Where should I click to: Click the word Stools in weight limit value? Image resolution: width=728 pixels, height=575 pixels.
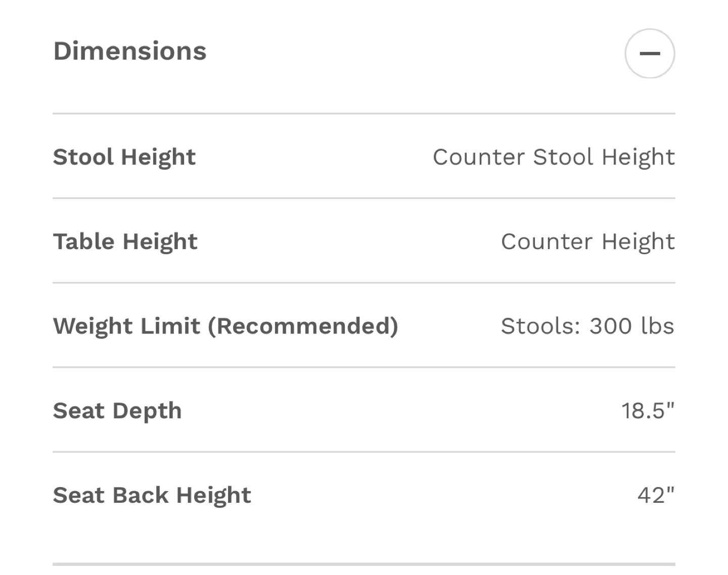coord(538,326)
